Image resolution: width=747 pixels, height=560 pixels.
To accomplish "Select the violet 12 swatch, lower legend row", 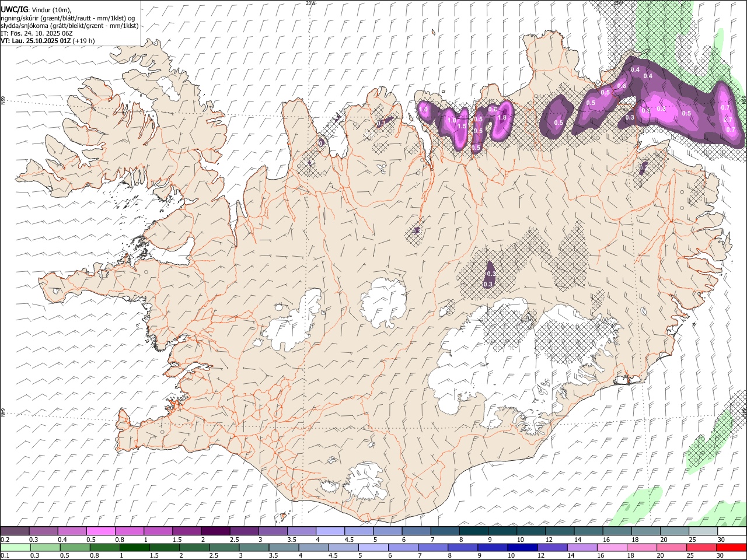I will click(552, 547).
